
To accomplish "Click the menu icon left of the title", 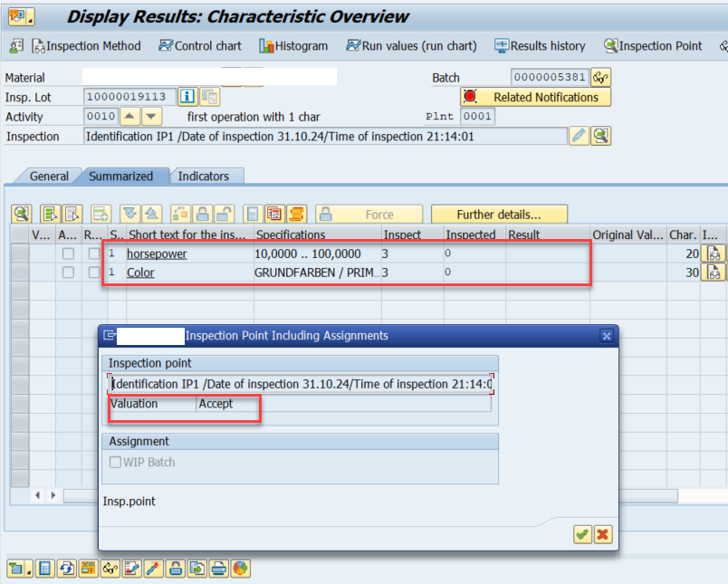I will 22,16.
